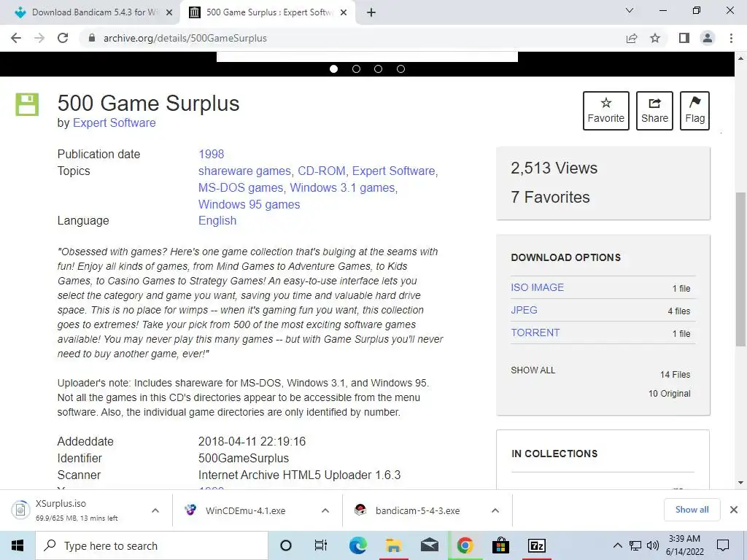This screenshot has height=560, width=747.
Task: Share this page via address bar icon
Action: point(632,38)
